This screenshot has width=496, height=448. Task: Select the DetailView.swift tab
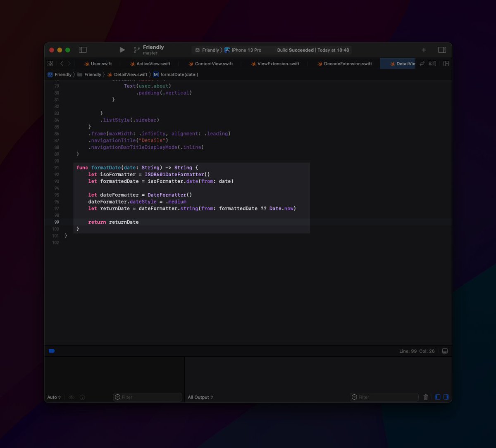pos(398,64)
